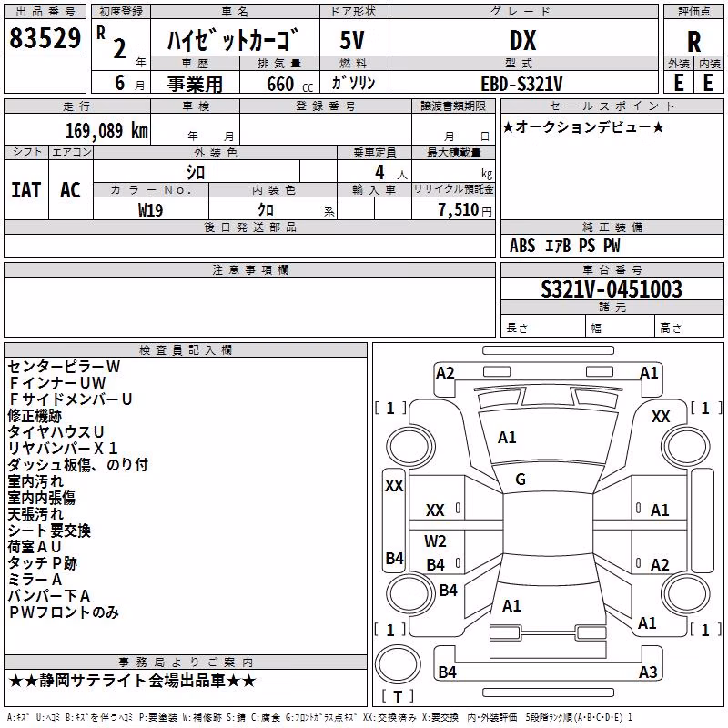
Task: Select the note 室内内張傷
Action: pyautogui.click(x=41, y=498)
